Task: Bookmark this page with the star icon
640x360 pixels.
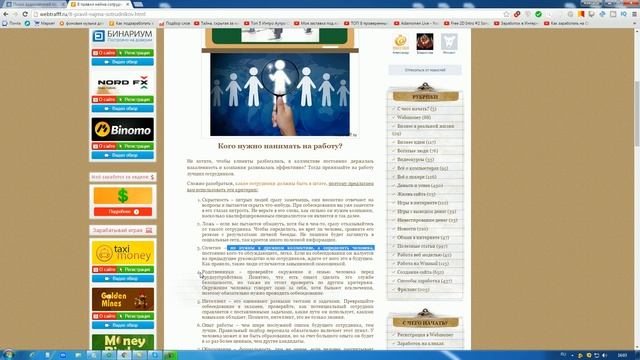Action: pyautogui.click(x=506, y=14)
